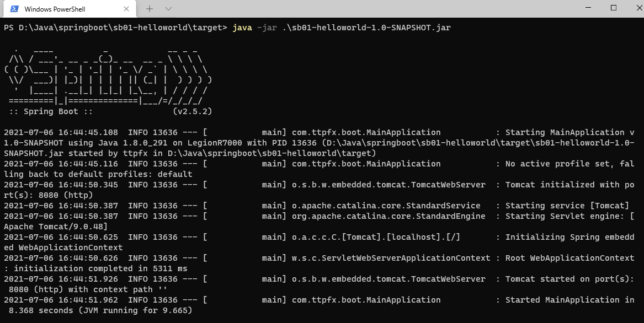Image resolution: width=644 pixels, height=323 pixels.
Task: Click the sb01-helloworld-1.0-SNAPSHOT.jar argument
Action: (x=366, y=28)
